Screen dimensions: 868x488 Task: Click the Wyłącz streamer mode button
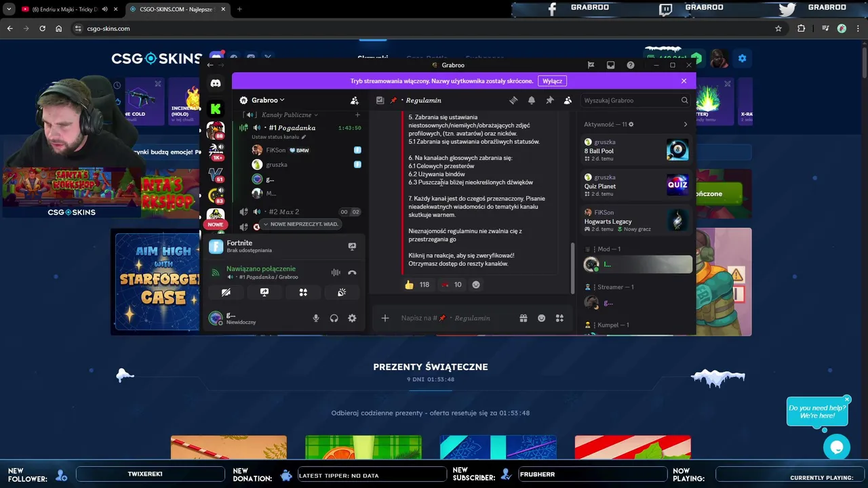[x=552, y=81]
